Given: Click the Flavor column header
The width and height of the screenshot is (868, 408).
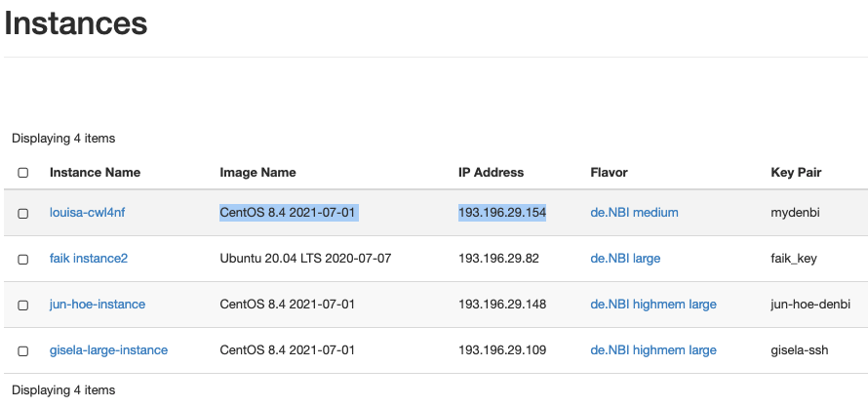Looking at the screenshot, I should coord(609,173).
